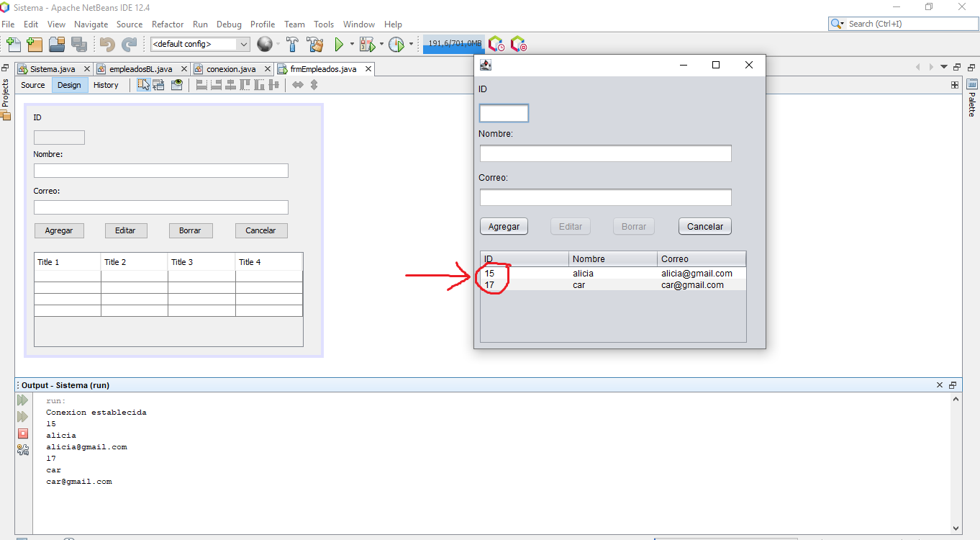This screenshot has width=980, height=540.
Task: Click the Align Left in Column icon
Action: (x=201, y=85)
